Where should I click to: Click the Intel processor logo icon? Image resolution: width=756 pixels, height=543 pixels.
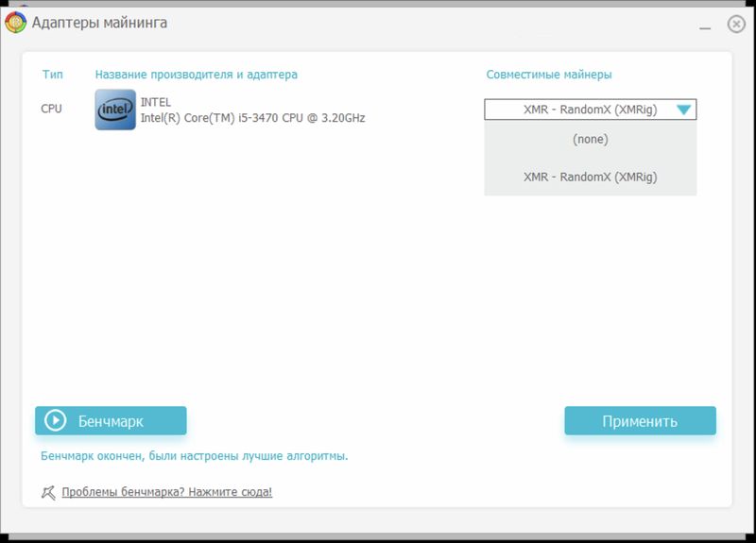115,110
